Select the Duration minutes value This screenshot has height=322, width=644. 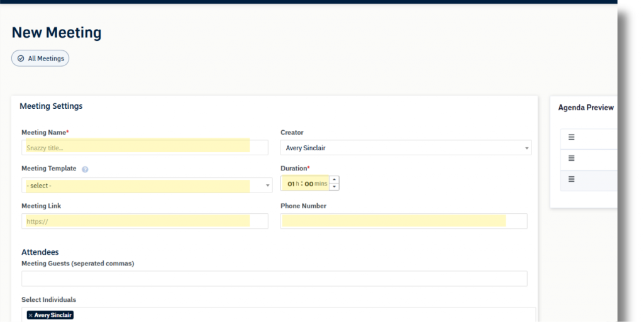(x=309, y=184)
